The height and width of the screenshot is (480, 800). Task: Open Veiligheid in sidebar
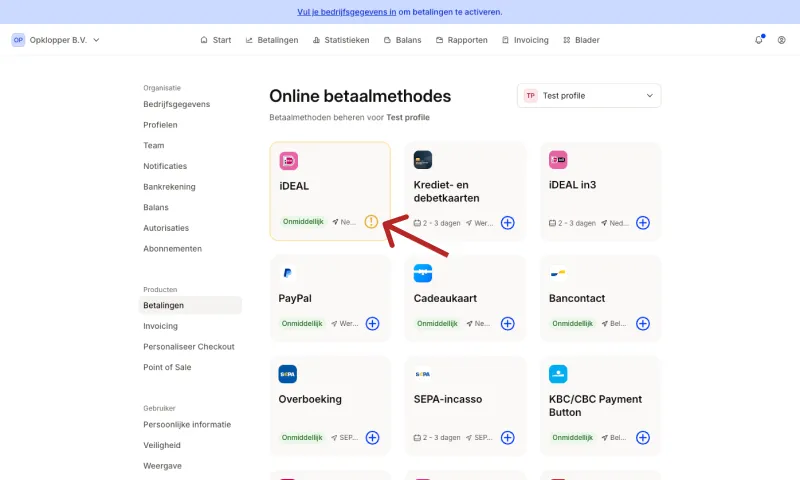click(x=162, y=445)
